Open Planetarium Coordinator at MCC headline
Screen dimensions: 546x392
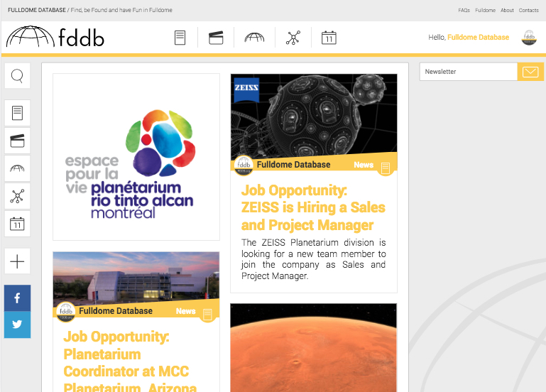130,360
